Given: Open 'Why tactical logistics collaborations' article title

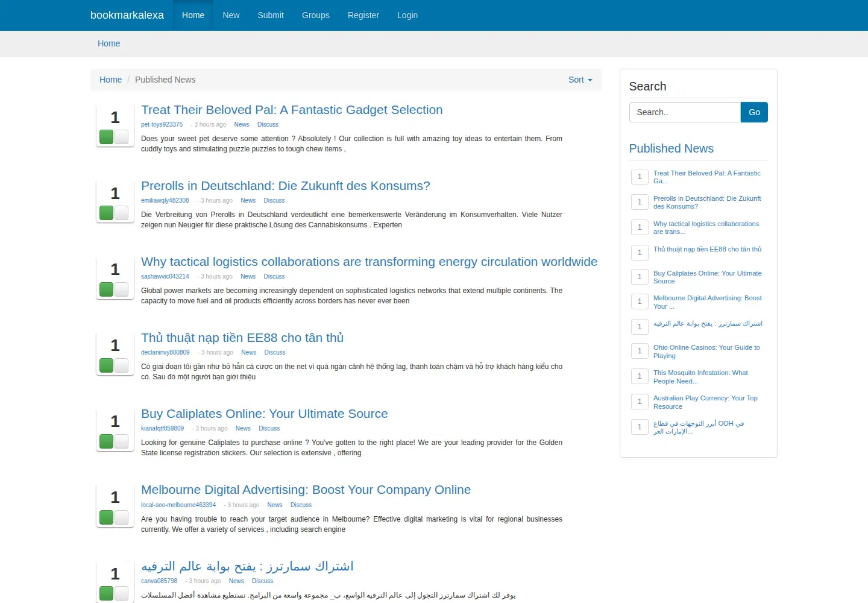Looking at the screenshot, I should click(x=369, y=262).
